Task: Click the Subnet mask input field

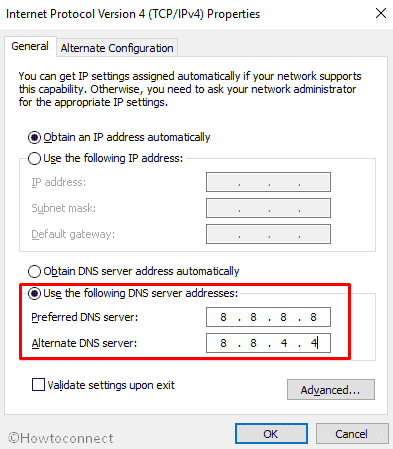Action: point(268,208)
